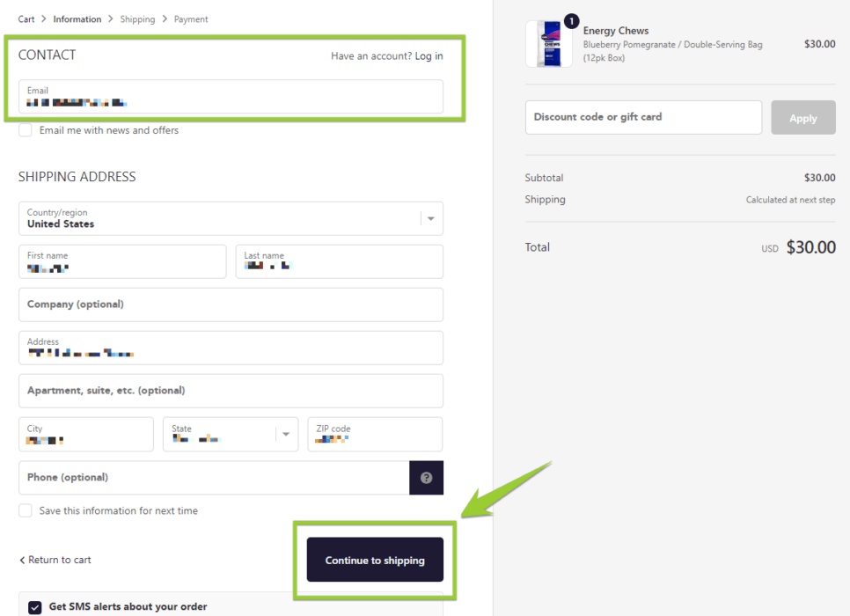Enable "Email me with news and offers"

[26, 129]
